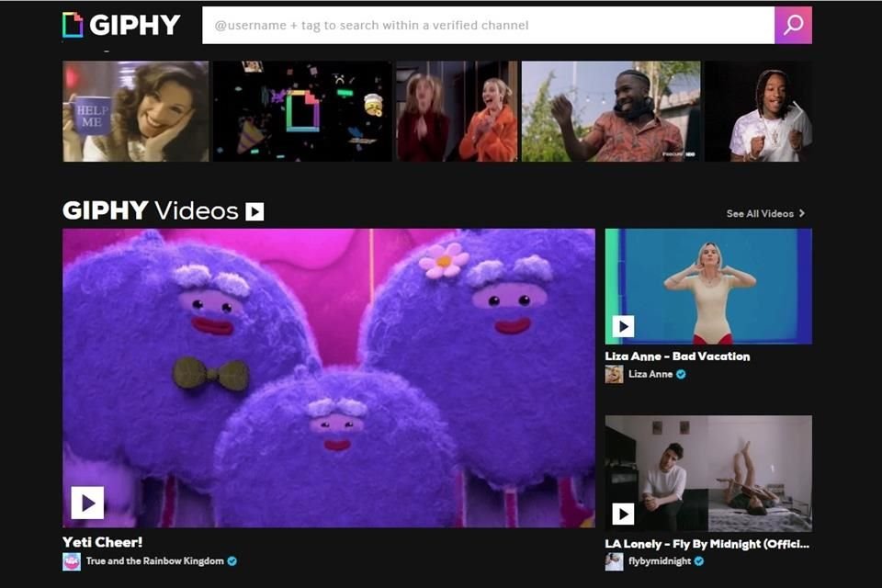
Task: Click the Liza Anne channel avatar
Action: coord(613,374)
